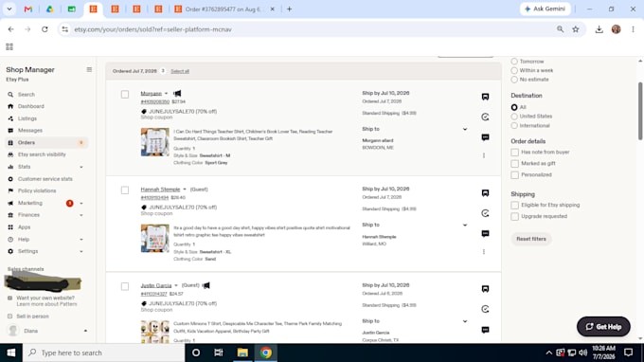Expand Ship to for Justin Garcia order
644x362 pixels.
[465, 321]
